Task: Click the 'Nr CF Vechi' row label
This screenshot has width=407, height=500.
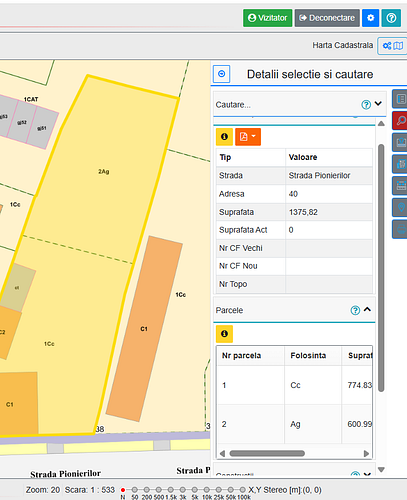Action: (241, 248)
